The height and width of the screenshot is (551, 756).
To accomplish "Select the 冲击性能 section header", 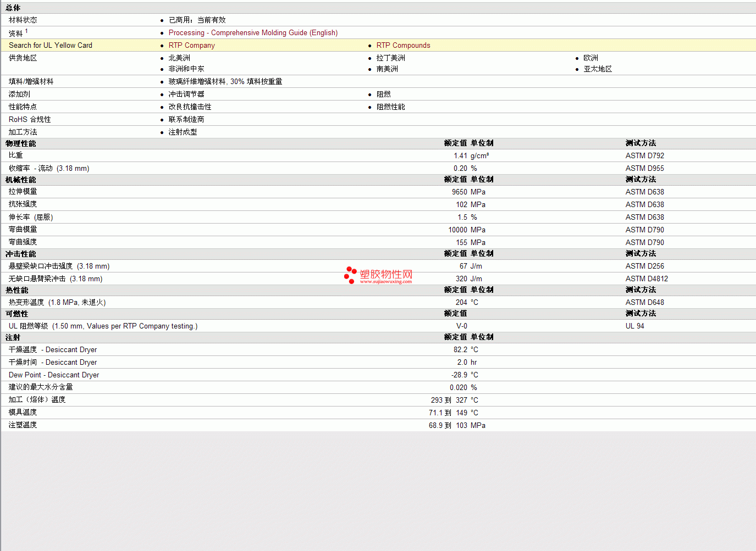I will tap(21, 254).
